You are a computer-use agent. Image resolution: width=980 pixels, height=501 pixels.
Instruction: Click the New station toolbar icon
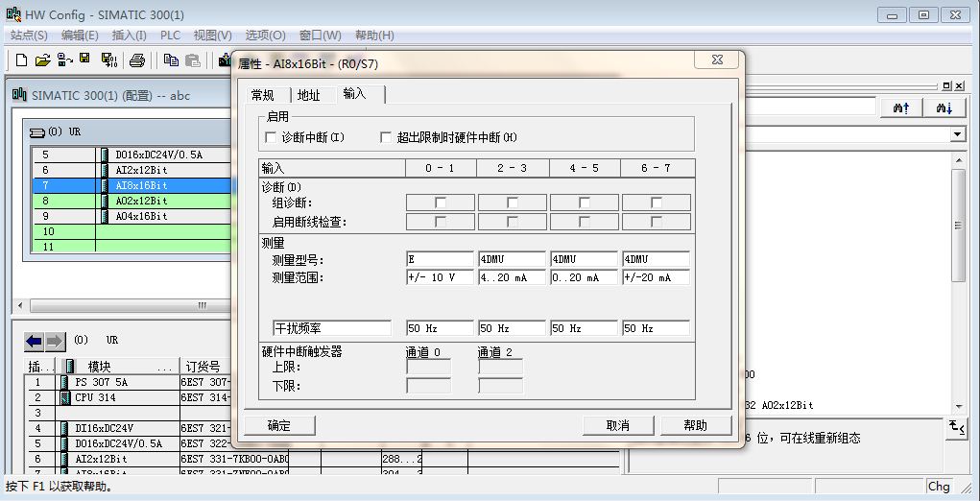tap(21, 60)
